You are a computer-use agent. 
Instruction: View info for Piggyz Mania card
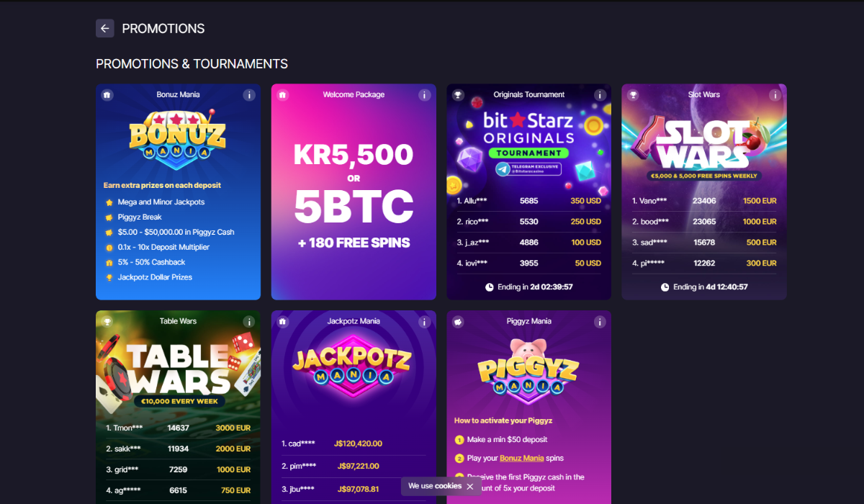[600, 322]
